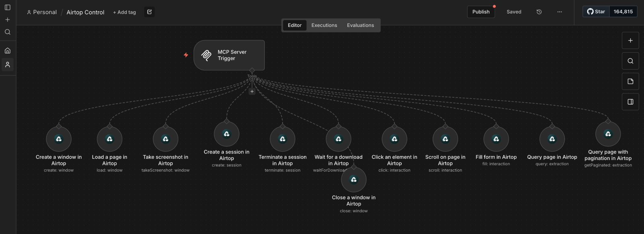Viewport: 644px width, 234px height.
Task: Toggle the side panel icon on right
Action: [630, 102]
